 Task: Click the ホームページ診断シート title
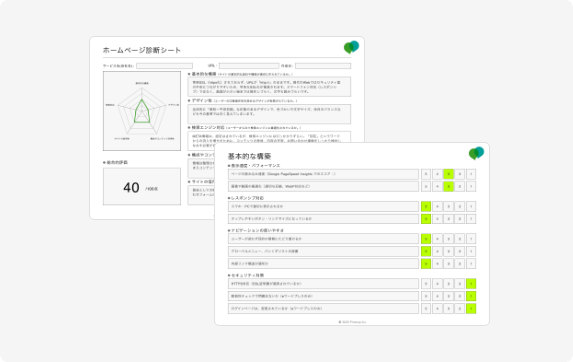coord(142,50)
